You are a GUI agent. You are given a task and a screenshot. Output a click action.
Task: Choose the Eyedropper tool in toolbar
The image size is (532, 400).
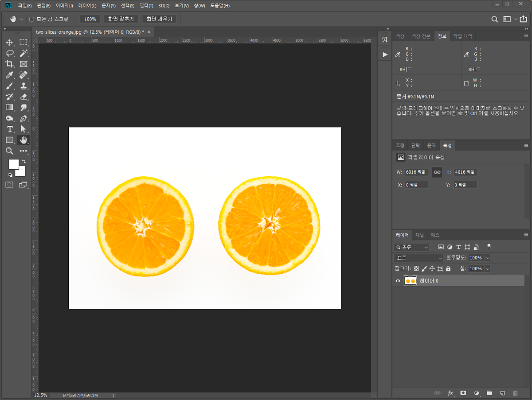pyautogui.click(x=9, y=75)
